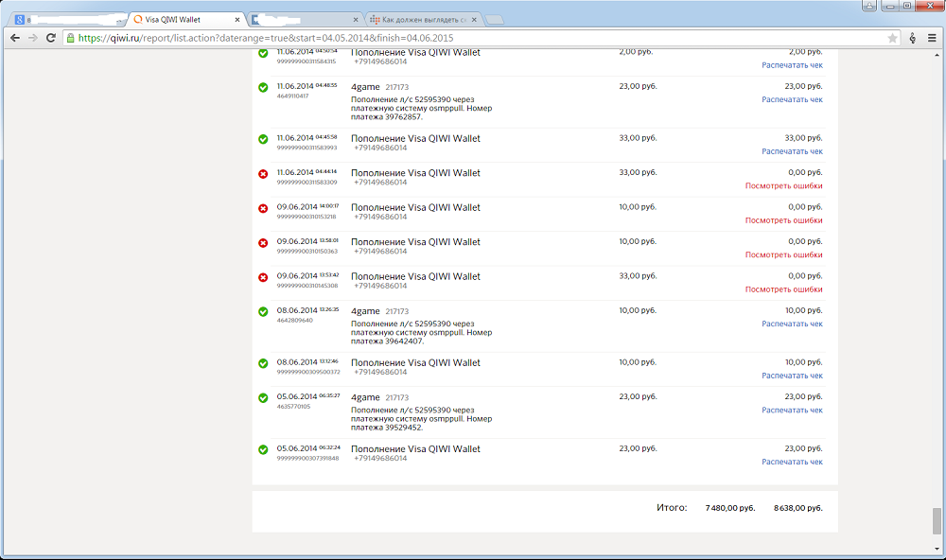
Task: Click 'Пополнение Visa QIWI Wallet' in 08.06.2014 13:12:46 row
Action: click(415, 362)
